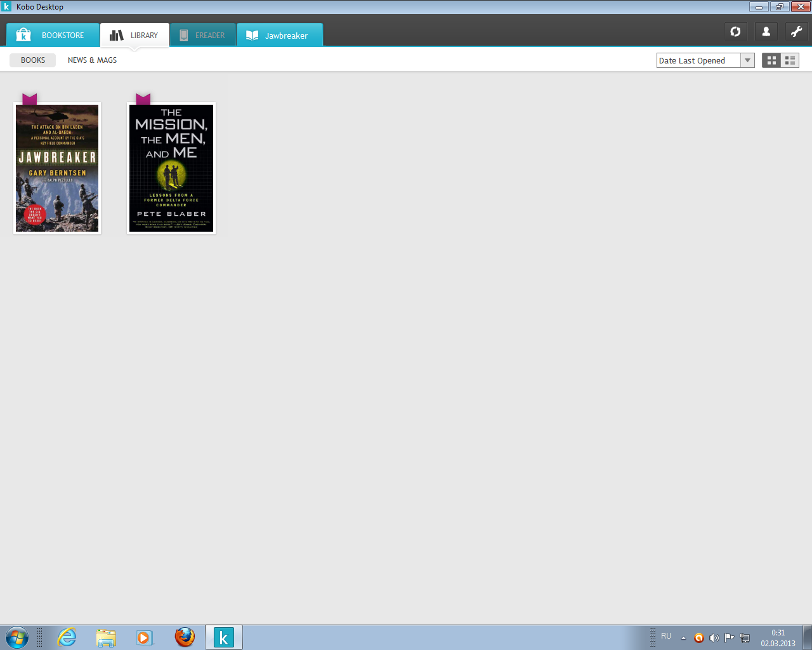Select NEWS & MAGS section
The width and height of the screenshot is (812, 650).
tap(92, 60)
